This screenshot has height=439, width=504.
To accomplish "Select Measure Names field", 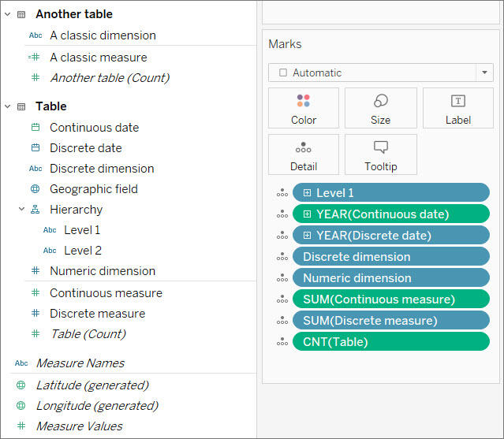I will coord(80,363).
